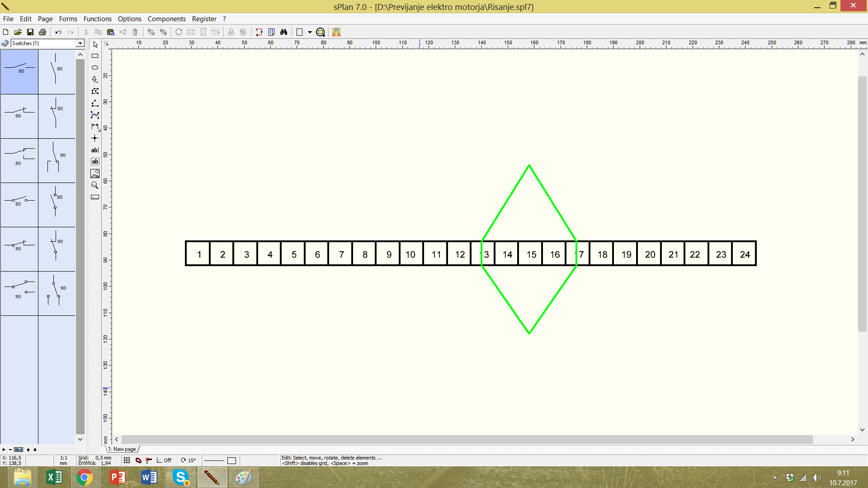Image resolution: width=868 pixels, height=488 pixels.
Task: Click the binoculars search icon
Action: [x=283, y=32]
